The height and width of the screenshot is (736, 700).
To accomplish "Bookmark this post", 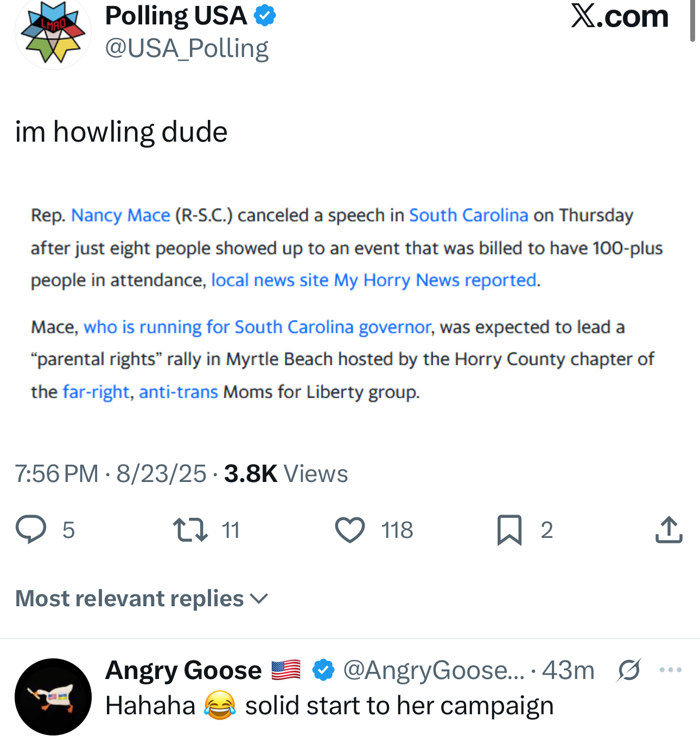I will click(509, 530).
